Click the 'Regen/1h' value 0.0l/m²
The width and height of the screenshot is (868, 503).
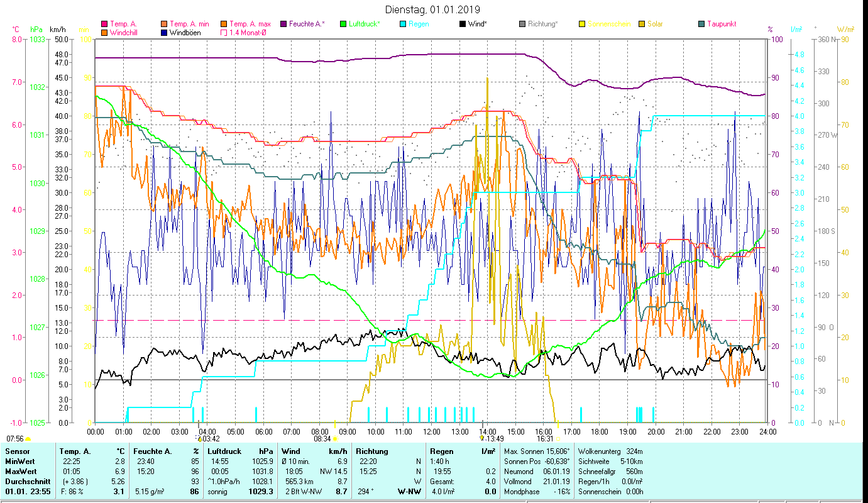(x=632, y=481)
